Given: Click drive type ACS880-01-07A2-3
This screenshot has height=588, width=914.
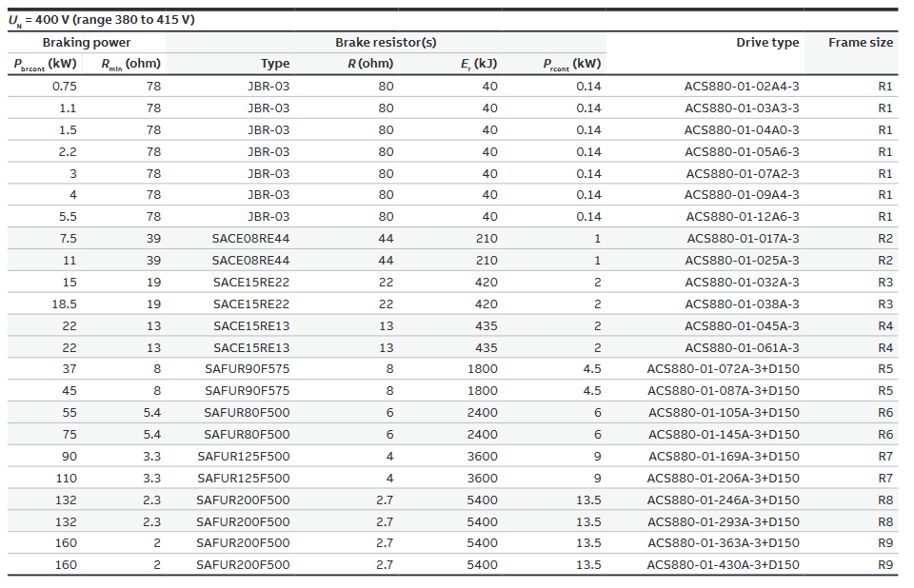Looking at the screenshot, I should (743, 174).
